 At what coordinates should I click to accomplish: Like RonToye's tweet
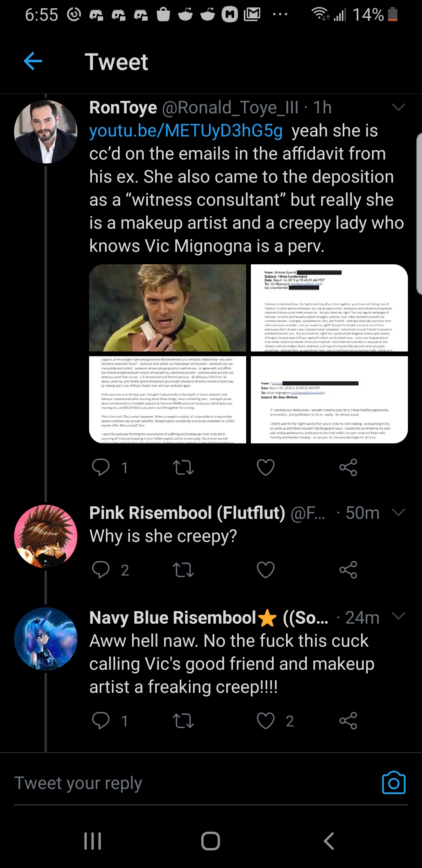click(266, 467)
